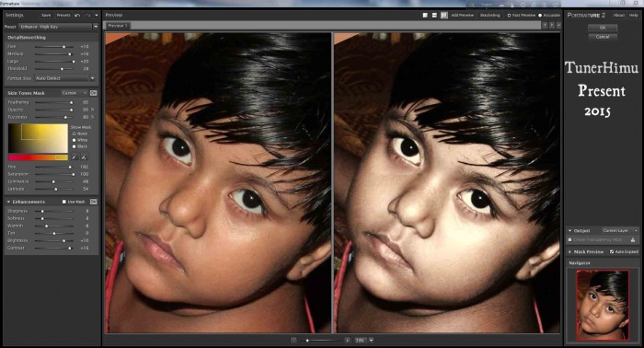Click the zoom out button below preview

[293, 341]
